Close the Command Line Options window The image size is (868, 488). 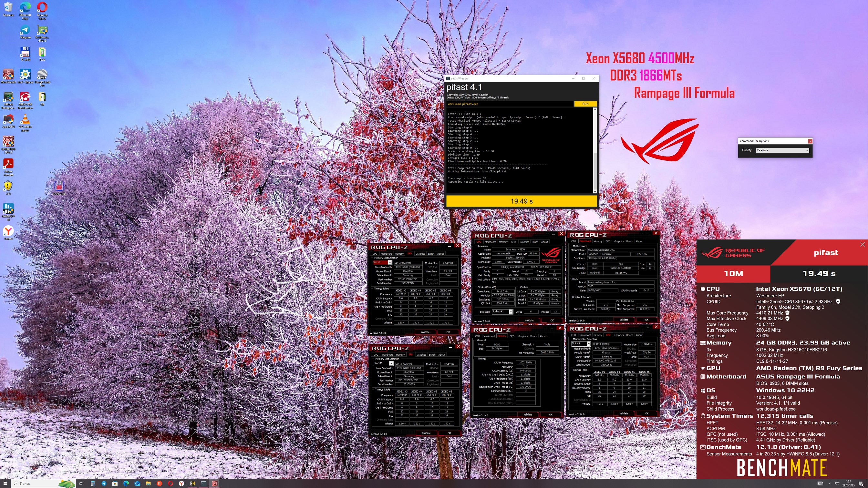[x=810, y=141]
